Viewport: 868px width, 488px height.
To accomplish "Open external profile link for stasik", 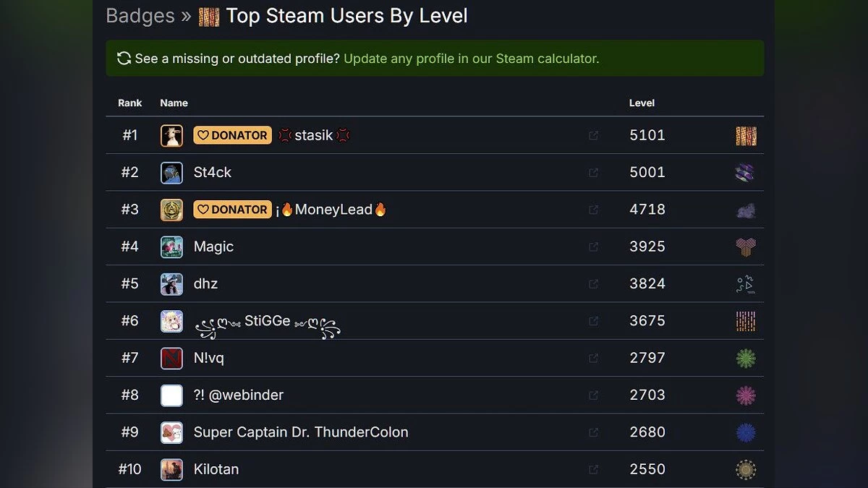I will click(x=593, y=135).
